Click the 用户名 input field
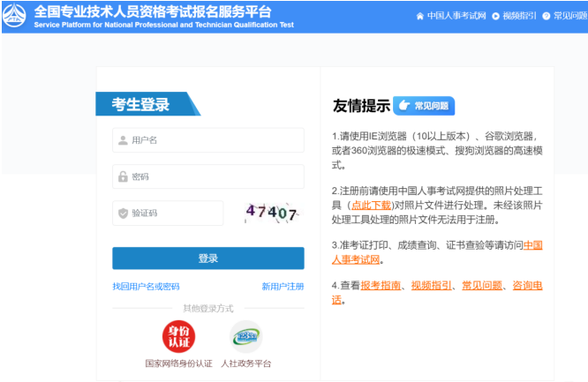588x382 pixels. coord(212,140)
